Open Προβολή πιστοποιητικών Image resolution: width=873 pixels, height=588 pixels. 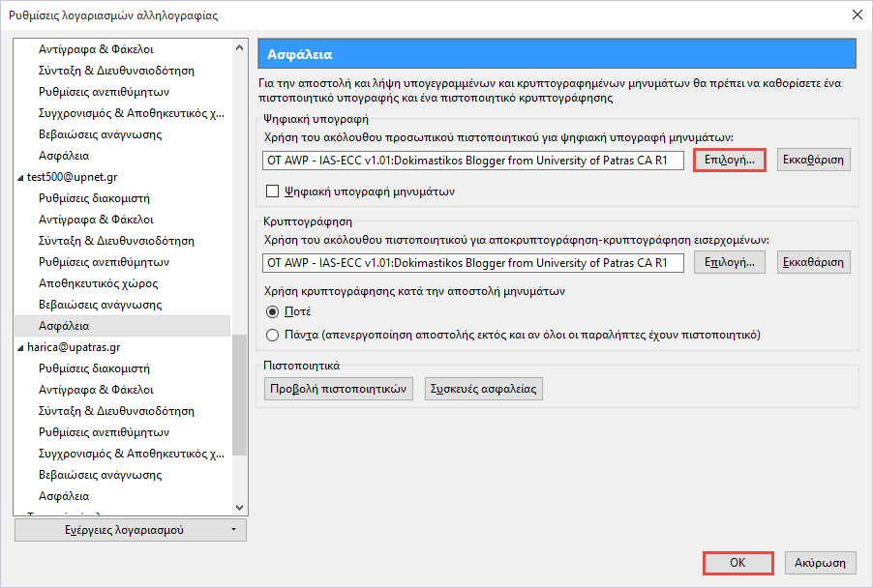tap(339, 389)
